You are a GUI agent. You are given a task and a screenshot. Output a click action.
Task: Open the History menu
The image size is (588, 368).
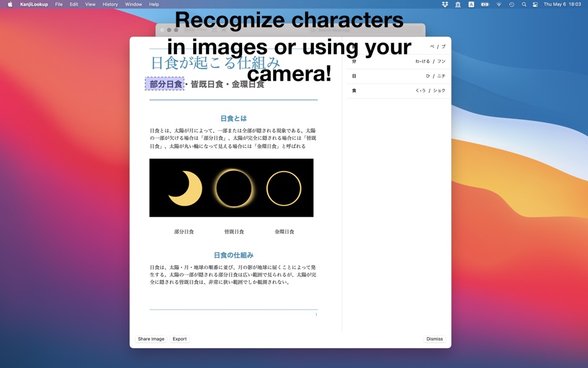110,4
